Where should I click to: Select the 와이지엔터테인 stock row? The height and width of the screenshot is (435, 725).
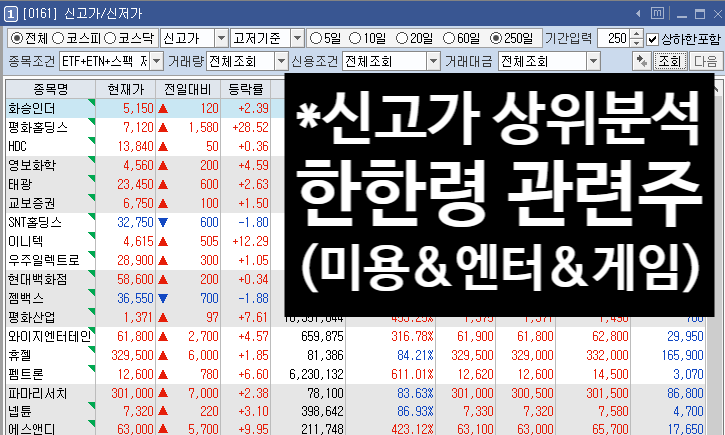coord(355,336)
